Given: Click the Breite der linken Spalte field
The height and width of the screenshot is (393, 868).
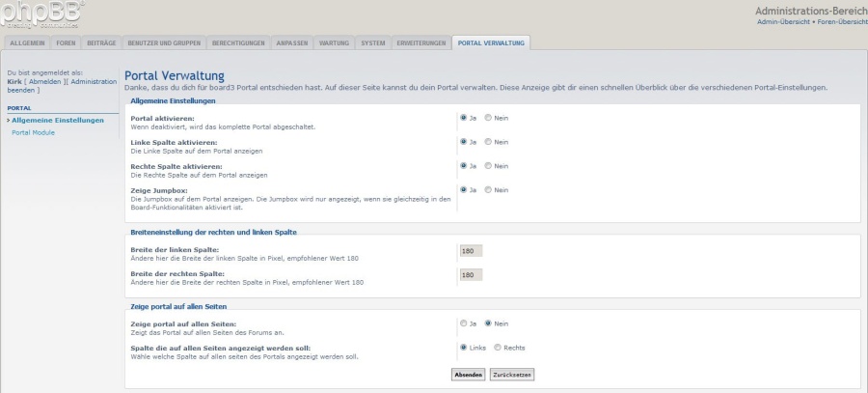Looking at the screenshot, I should click(471, 251).
